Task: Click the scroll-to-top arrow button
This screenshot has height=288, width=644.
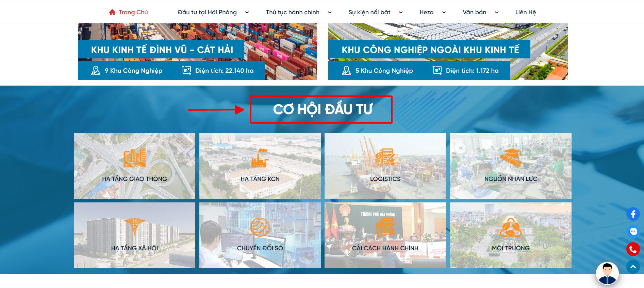Action: (633, 267)
